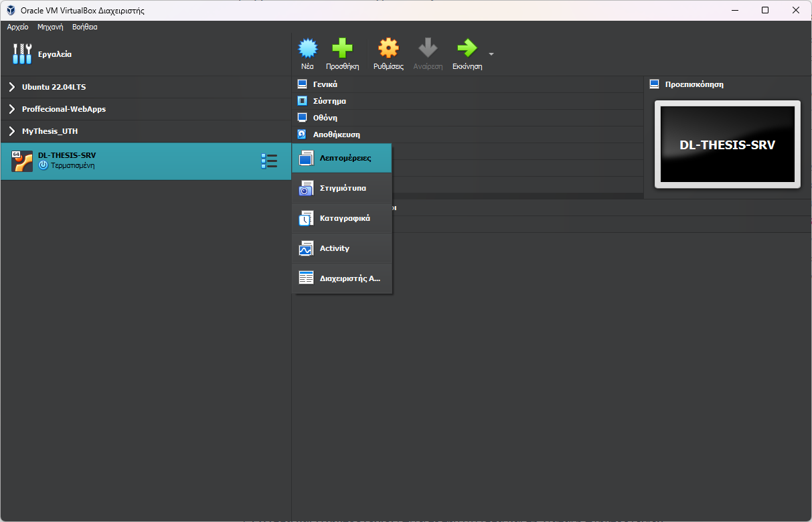Select the MyThesis_UTH entry
Image resolution: width=812 pixels, height=522 pixels.
tap(146, 131)
